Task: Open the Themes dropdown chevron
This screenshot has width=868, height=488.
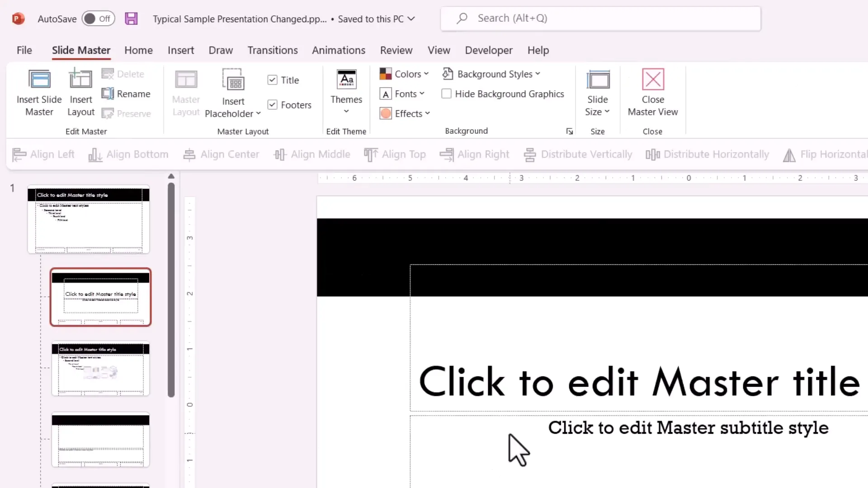Action: click(346, 111)
